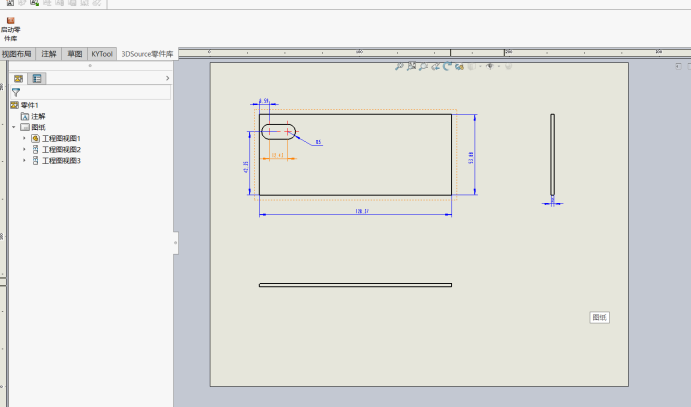Select 工程图视图3 in the tree
This screenshot has height=407, width=691.
coord(61,160)
